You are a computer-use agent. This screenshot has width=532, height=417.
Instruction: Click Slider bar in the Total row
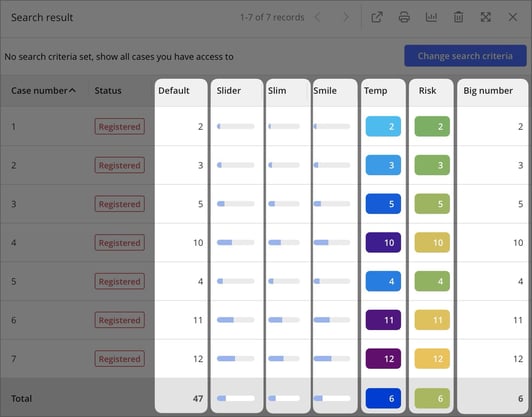(x=235, y=398)
